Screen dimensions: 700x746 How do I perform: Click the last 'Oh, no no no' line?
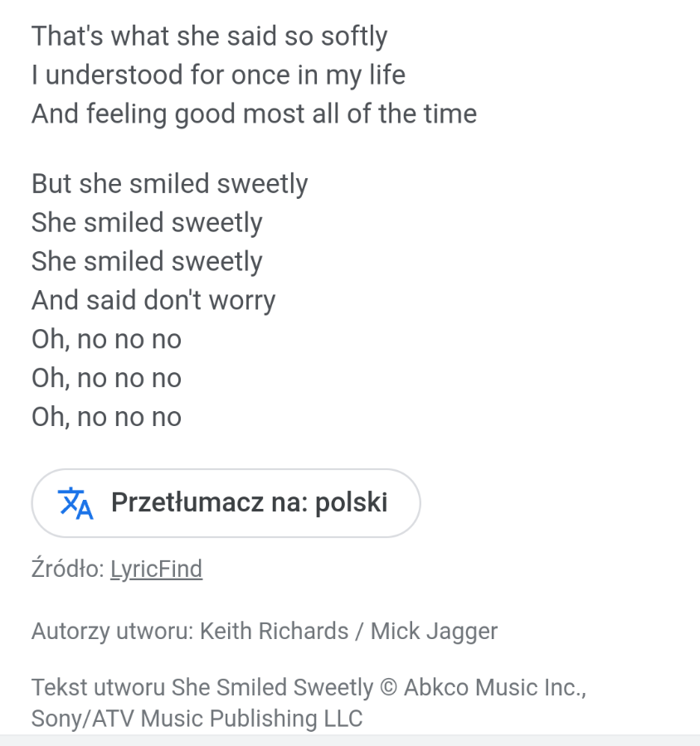click(x=107, y=417)
